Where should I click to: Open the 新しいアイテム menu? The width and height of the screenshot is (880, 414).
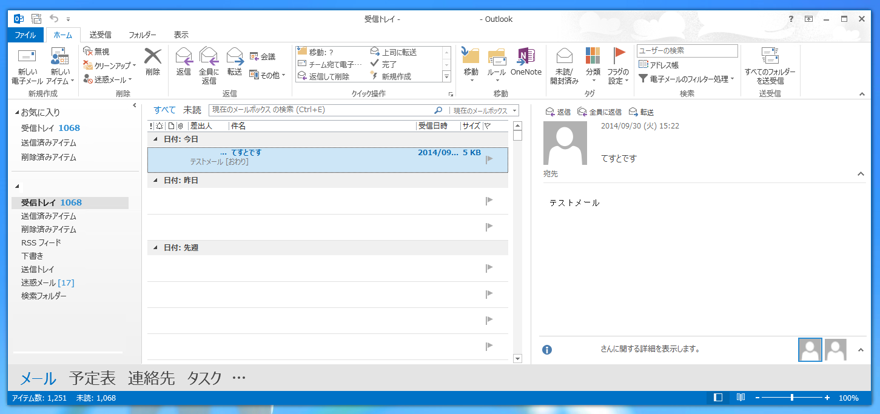click(59, 67)
